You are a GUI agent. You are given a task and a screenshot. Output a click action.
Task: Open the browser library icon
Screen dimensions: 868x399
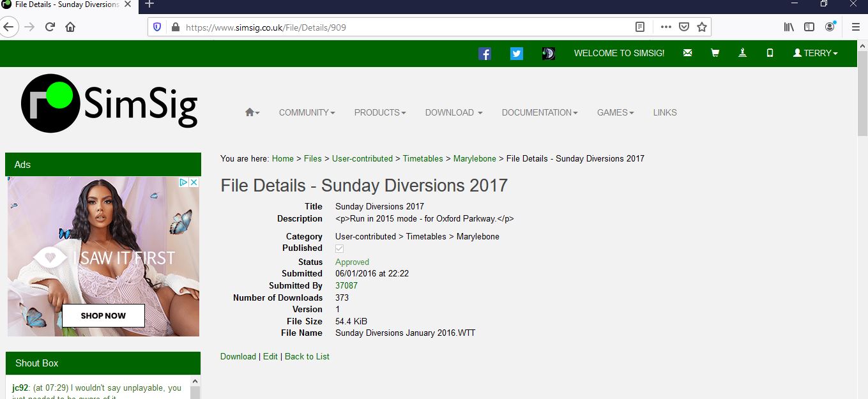(789, 27)
